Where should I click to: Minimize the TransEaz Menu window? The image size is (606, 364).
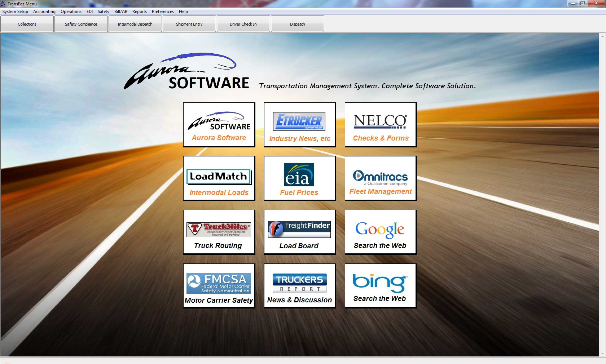573,3
